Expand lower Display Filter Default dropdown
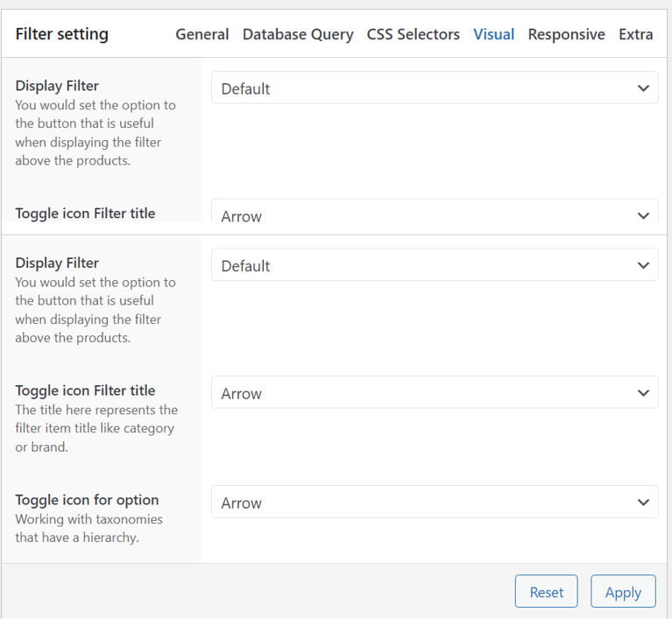The height and width of the screenshot is (619, 672). pos(435,264)
